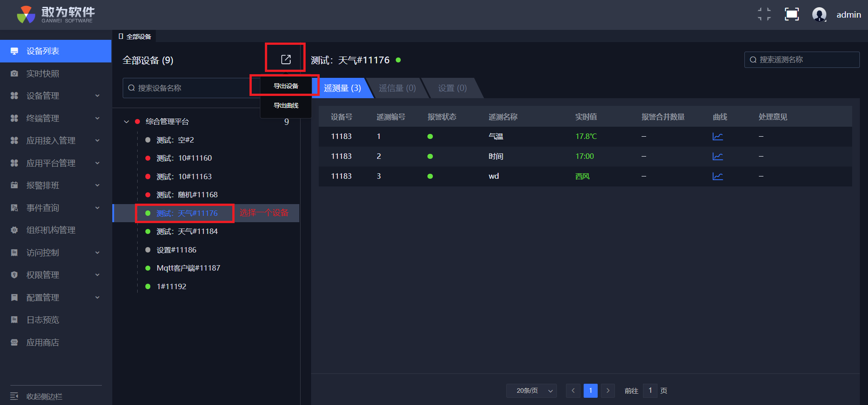Expand the 终端管理 submenu arrow

[x=97, y=118]
